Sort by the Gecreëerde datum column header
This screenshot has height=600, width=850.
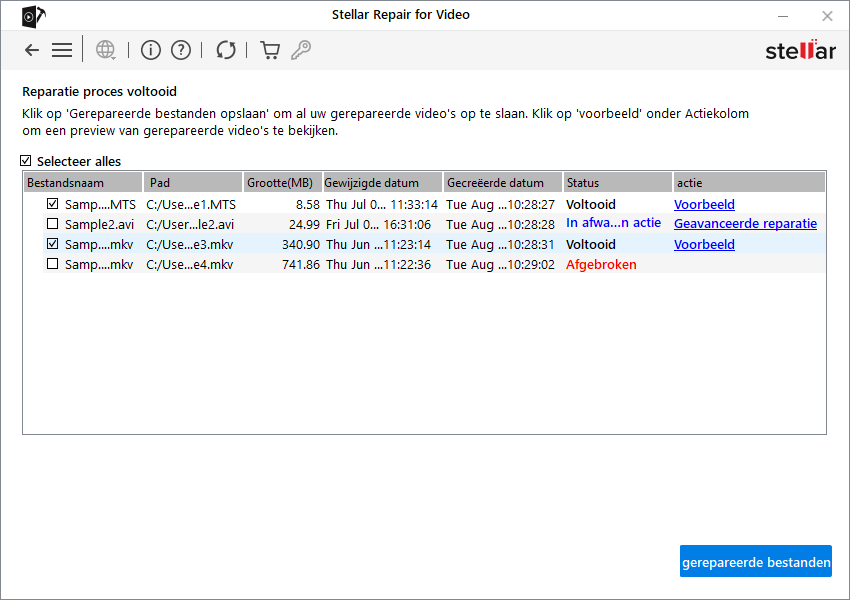(x=503, y=183)
